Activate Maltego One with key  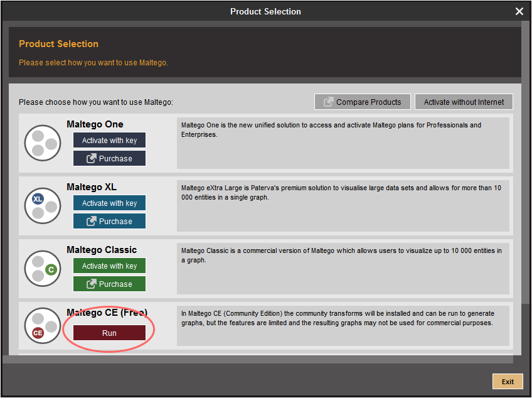109,140
